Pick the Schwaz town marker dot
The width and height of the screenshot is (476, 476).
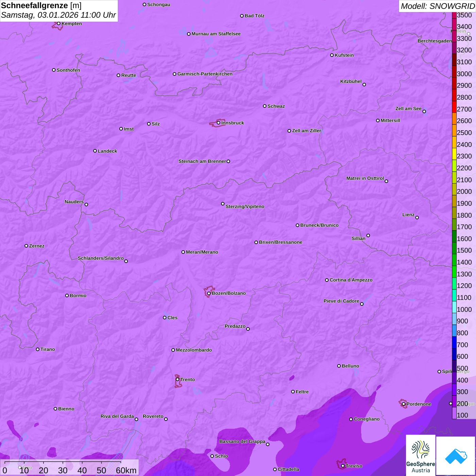pos(265,106)
